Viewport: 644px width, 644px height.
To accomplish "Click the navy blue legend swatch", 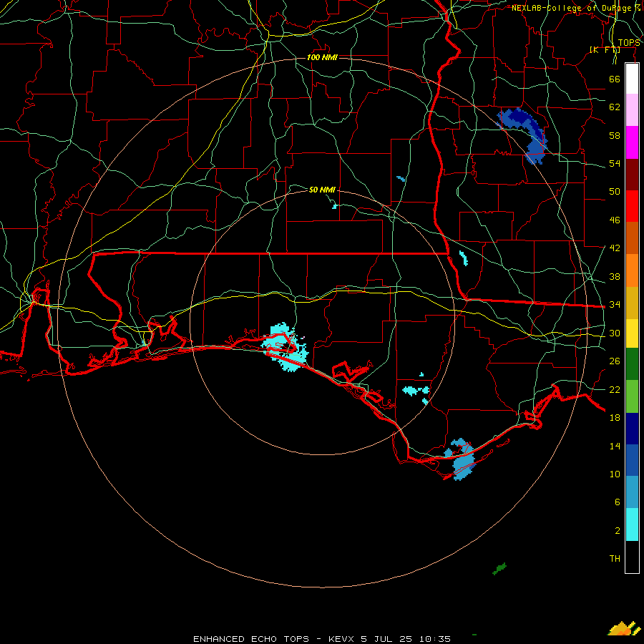I will (632, 429).
